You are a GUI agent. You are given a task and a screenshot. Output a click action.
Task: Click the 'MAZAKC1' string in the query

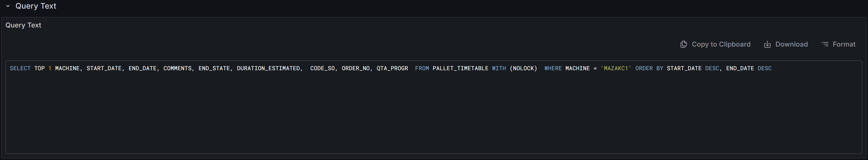(x=616, y=68)
